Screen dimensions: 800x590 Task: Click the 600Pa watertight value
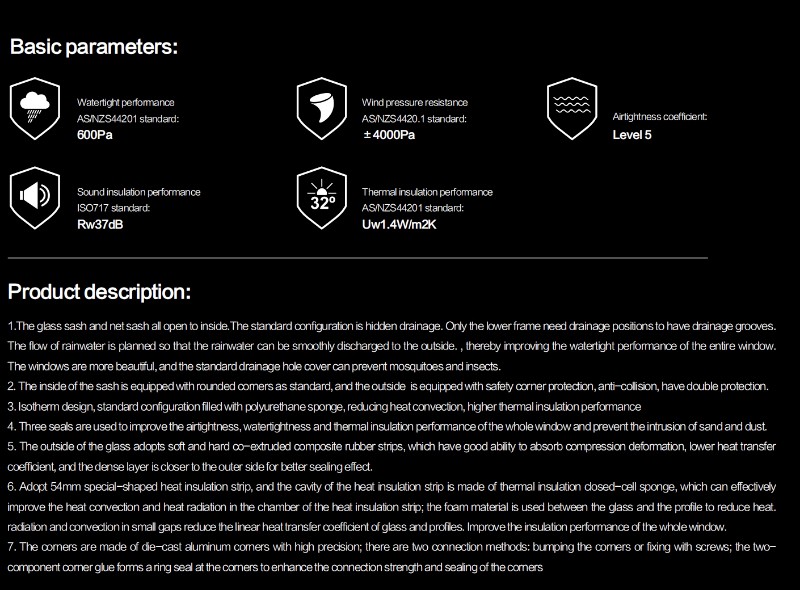(95, 135)
